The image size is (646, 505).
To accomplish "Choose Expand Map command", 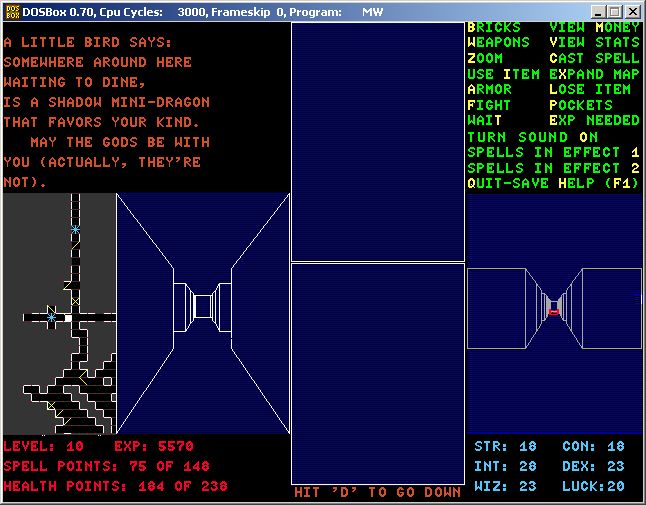I will click(594, 74).
